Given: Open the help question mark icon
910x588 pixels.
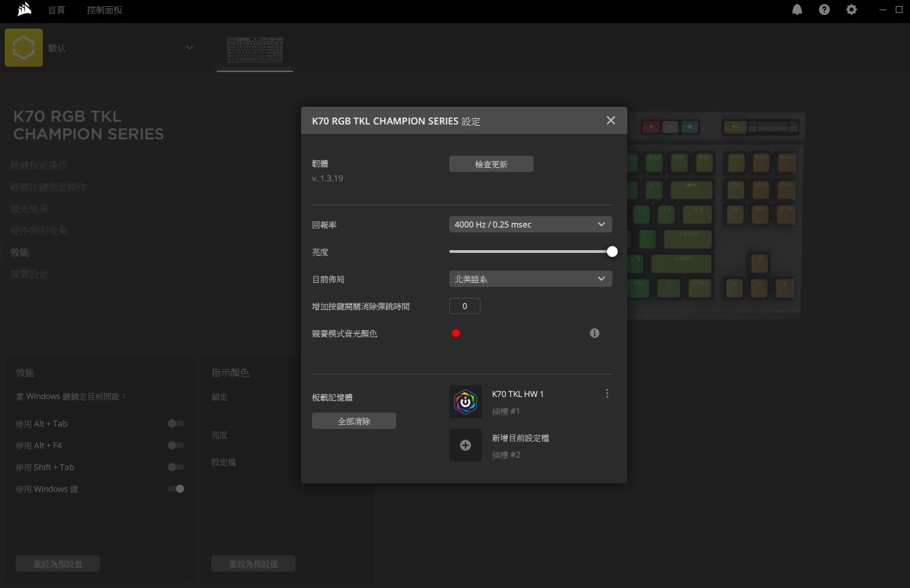Looking at the screenshot, I should 824,10.
